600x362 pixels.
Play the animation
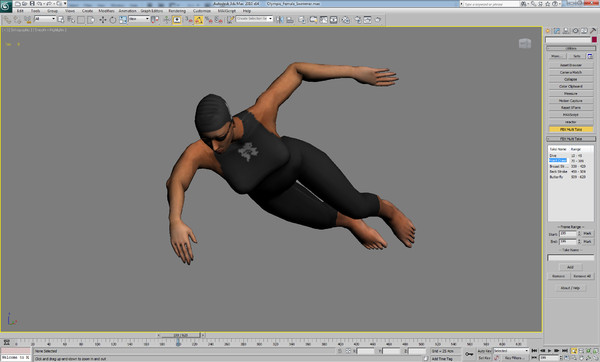550,351
